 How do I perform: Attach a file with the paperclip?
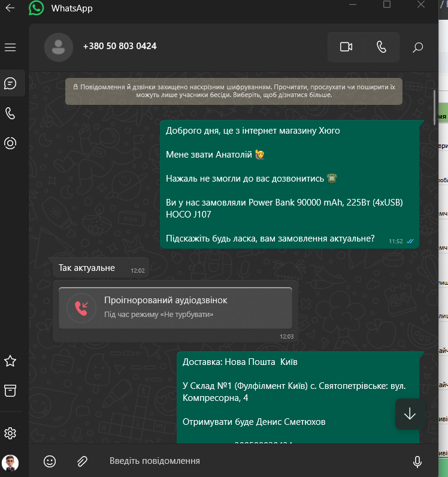click(82, 461)
